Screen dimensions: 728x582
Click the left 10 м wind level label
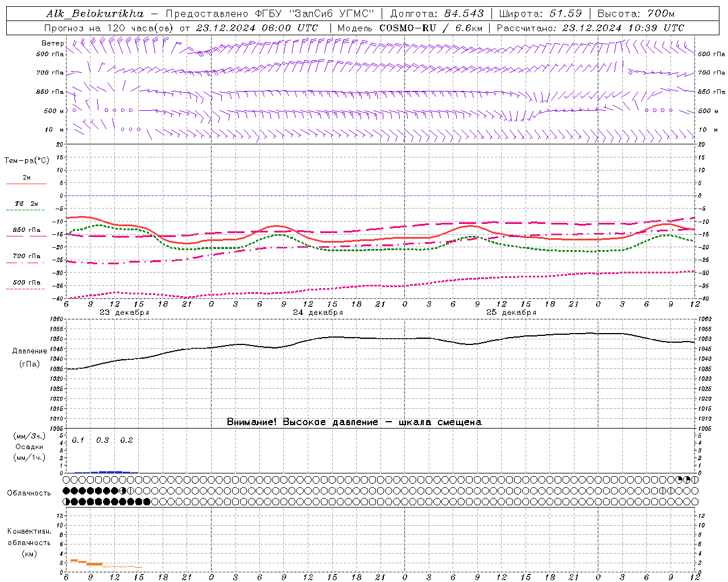(54, 130)
